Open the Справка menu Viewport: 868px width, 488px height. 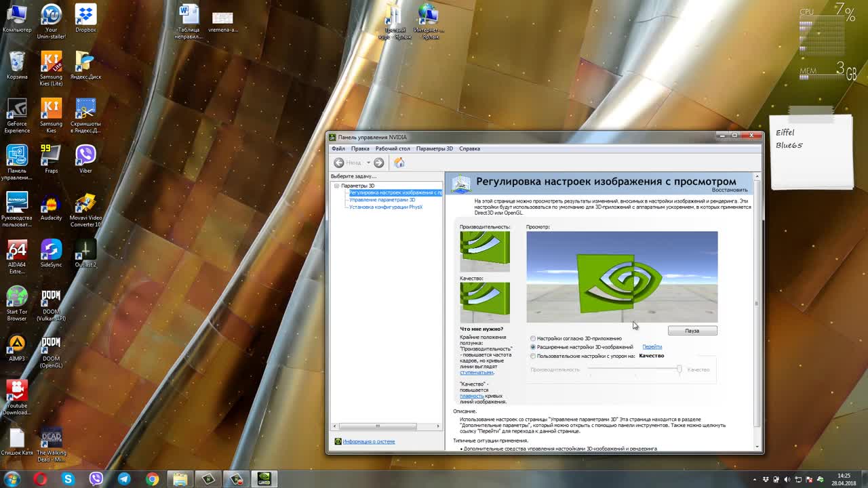(x=469, y=148)
